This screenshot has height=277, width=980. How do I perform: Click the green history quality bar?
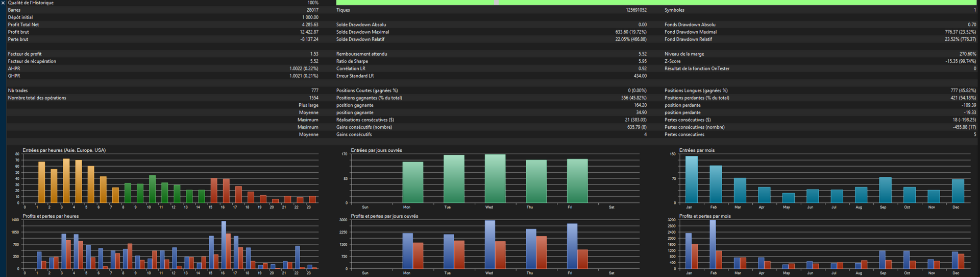[656, 3]
